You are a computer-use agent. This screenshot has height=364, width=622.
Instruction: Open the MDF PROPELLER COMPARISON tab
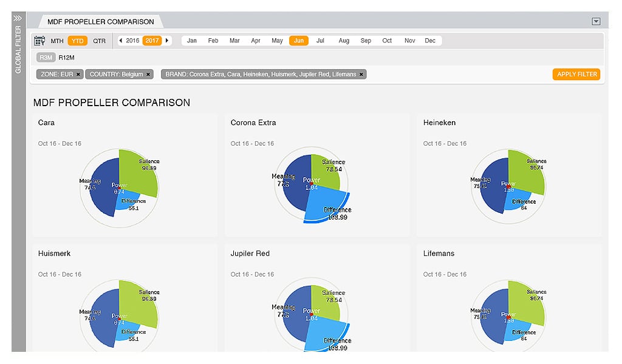point(100,22)
